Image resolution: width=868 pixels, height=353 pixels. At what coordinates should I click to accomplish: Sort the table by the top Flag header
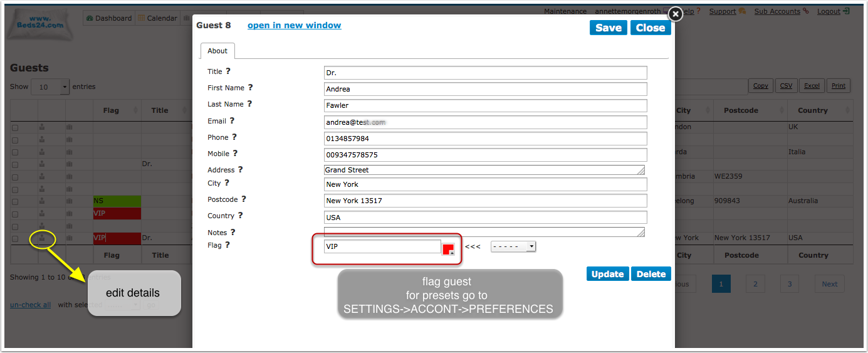tap(117, 110)
